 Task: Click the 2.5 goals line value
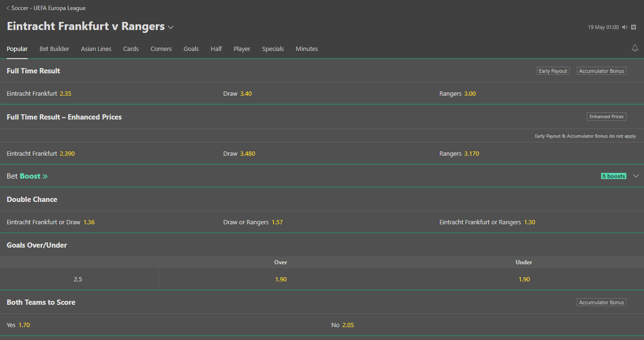(x=78, y=280)
